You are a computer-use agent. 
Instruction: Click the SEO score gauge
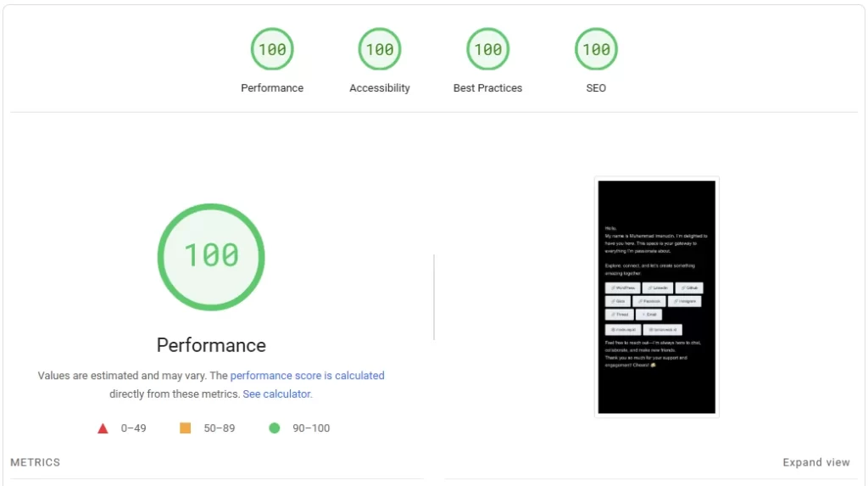[596, 49]
